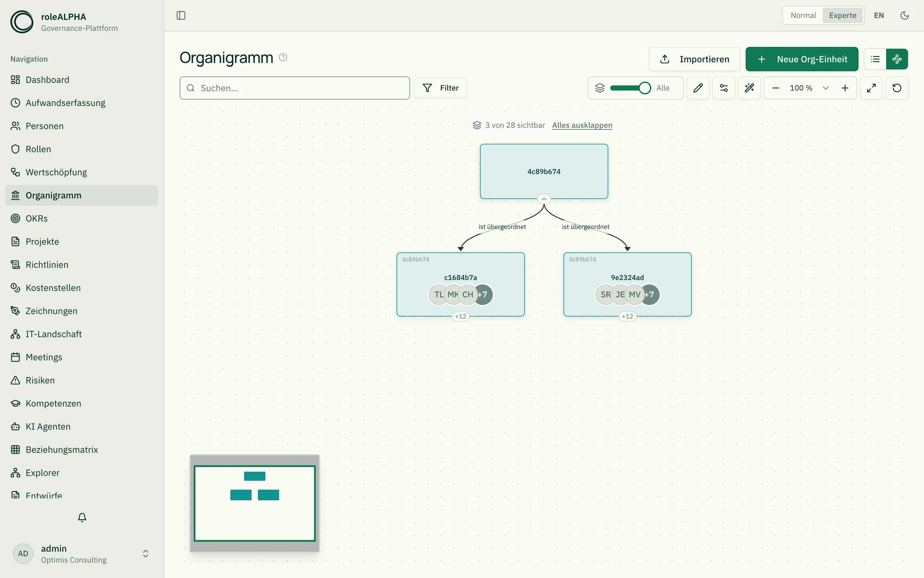
Task: Switch to graph view
Action: [897, 59]
